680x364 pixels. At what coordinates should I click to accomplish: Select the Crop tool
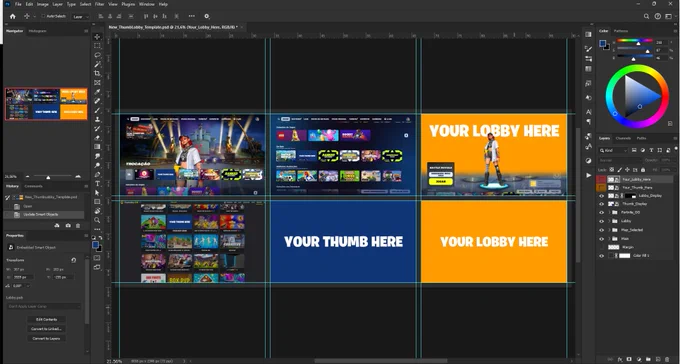[x=97, y=73]
